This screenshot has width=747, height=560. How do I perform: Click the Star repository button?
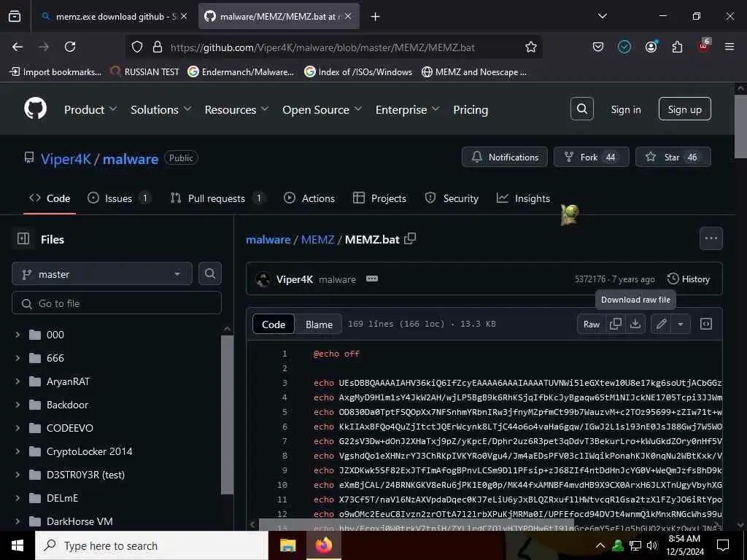click(x=673, y=157)
